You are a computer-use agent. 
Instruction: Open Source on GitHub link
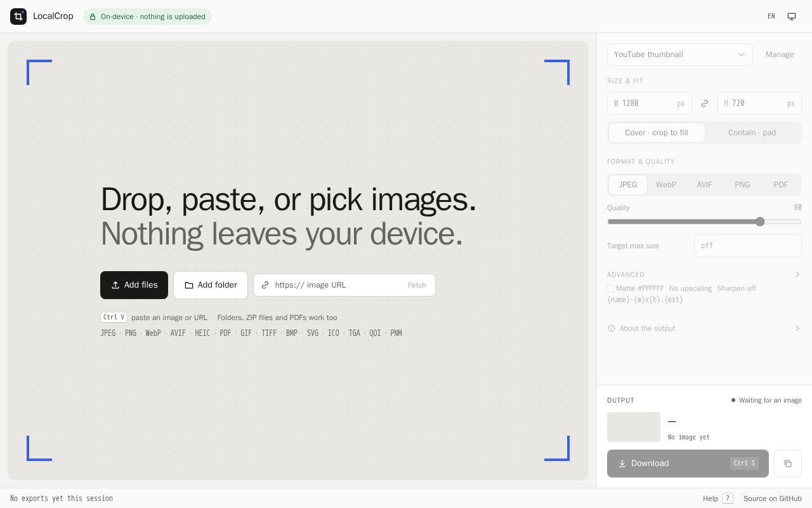click(773, 498)
